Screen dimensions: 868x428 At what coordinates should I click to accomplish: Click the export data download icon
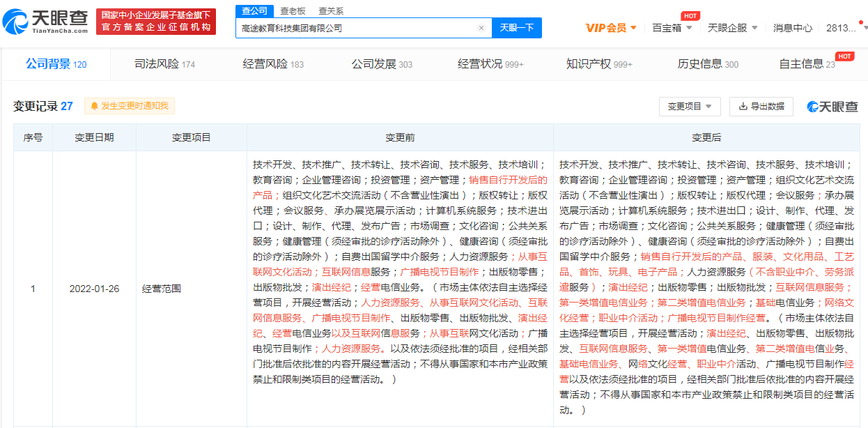click(743, 107)
